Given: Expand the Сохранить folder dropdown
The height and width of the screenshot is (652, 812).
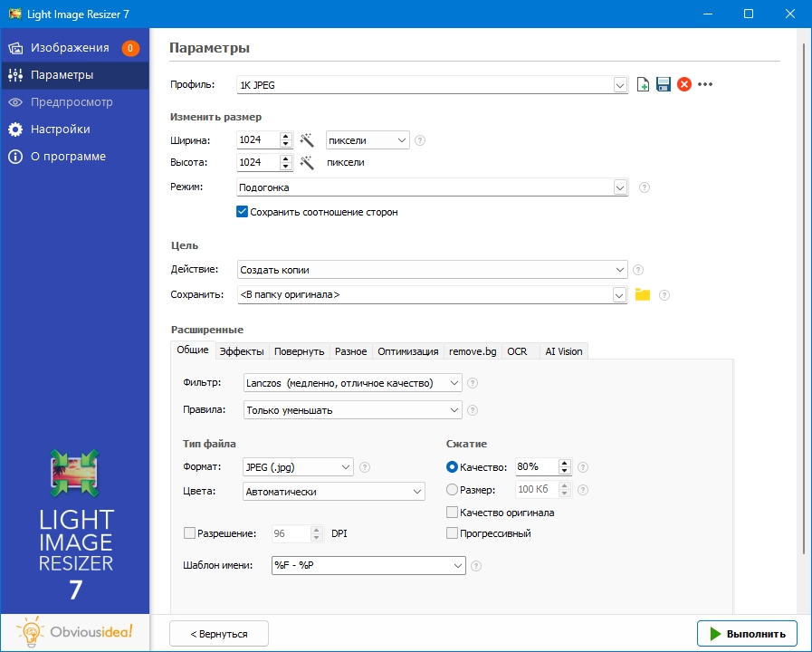Looking at the screenshot, I should pyautogui.click(x=619, y=295).
